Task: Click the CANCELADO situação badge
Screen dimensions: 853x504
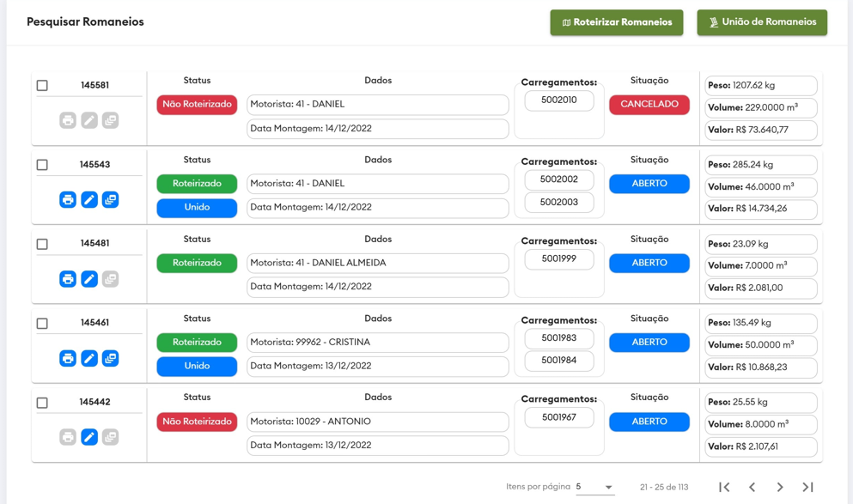Action: 649,105
